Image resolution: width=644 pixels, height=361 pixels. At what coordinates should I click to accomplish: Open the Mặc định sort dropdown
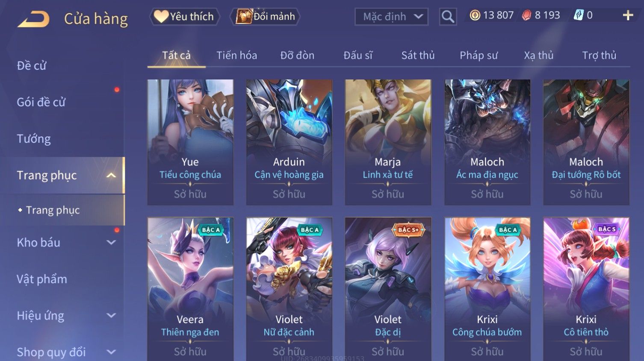[x=391, y=17]
